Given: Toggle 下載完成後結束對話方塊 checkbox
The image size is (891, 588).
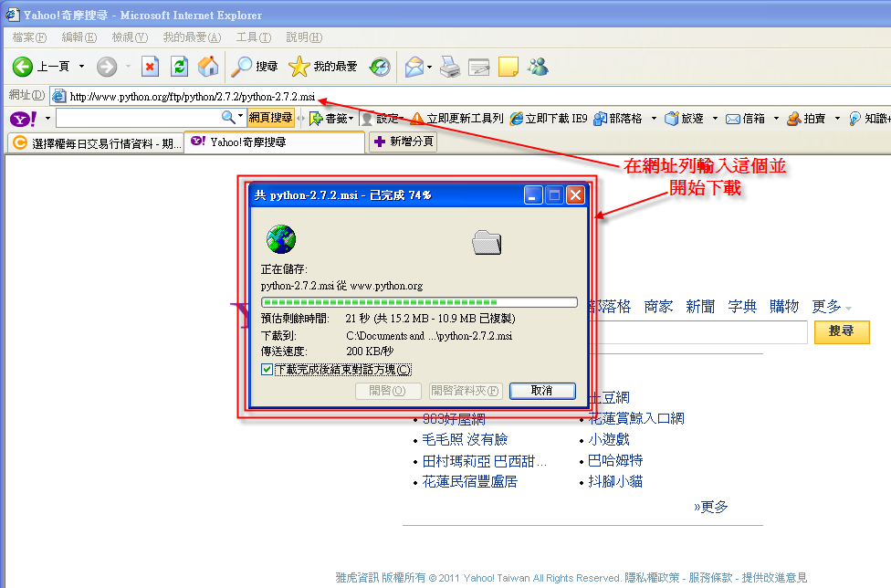Looking at the screenshot, I should click(267, 369).
